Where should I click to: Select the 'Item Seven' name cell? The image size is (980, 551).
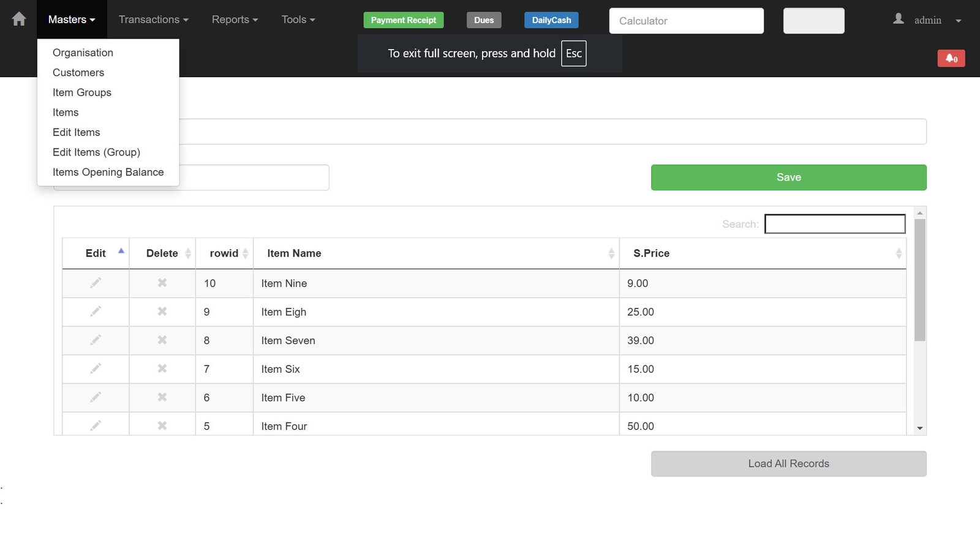436,340
